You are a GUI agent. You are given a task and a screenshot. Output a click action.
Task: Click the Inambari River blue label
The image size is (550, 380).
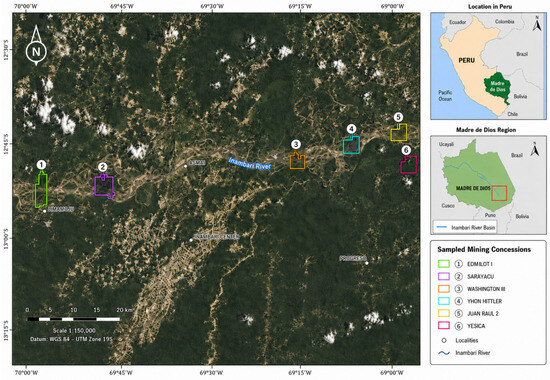tap(250, 164)
